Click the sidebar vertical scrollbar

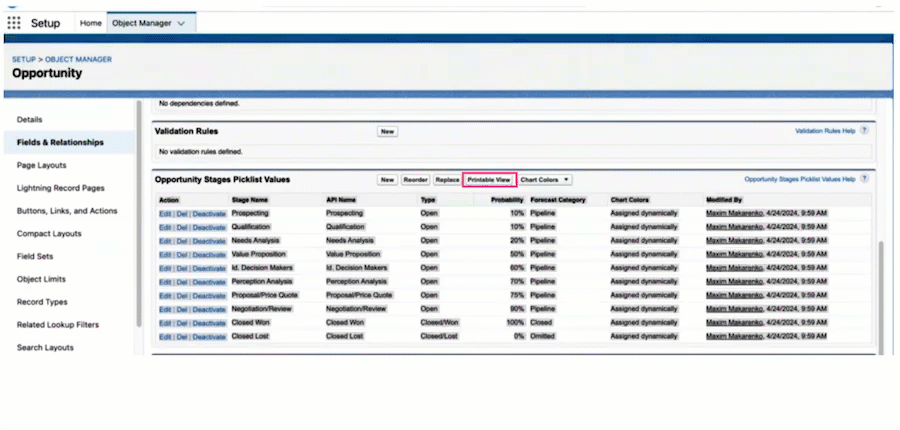click(138, 212)
